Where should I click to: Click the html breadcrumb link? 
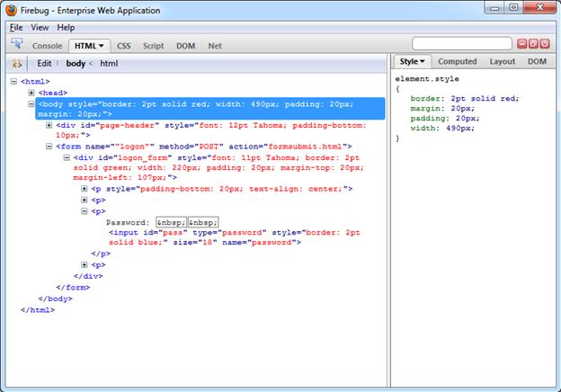click(x=109, y=63)
